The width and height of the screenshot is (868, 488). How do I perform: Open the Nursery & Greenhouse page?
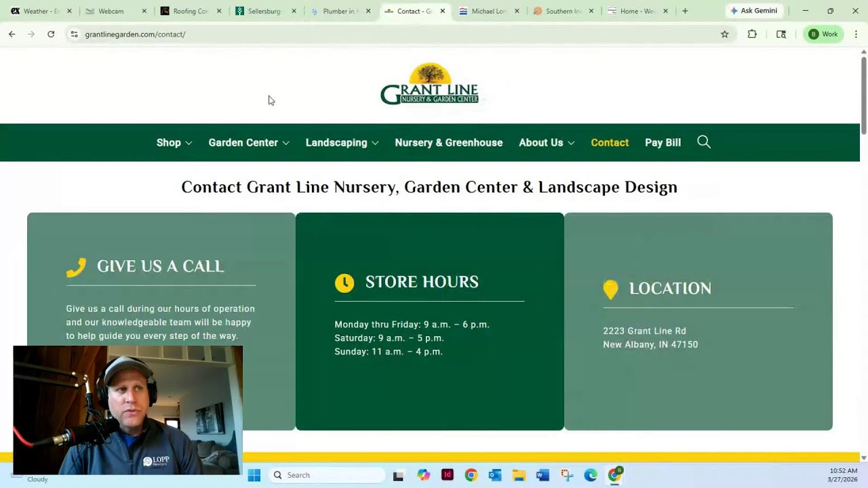point(449,142)
